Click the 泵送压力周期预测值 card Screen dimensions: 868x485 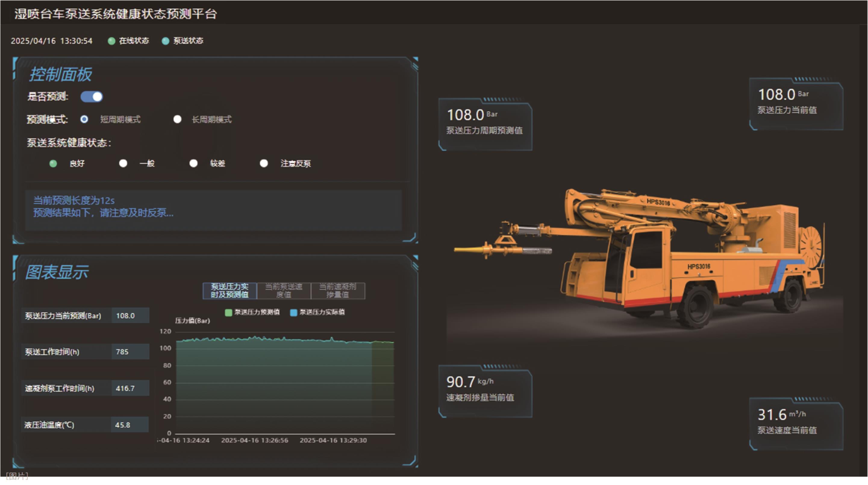coord(485,124)
